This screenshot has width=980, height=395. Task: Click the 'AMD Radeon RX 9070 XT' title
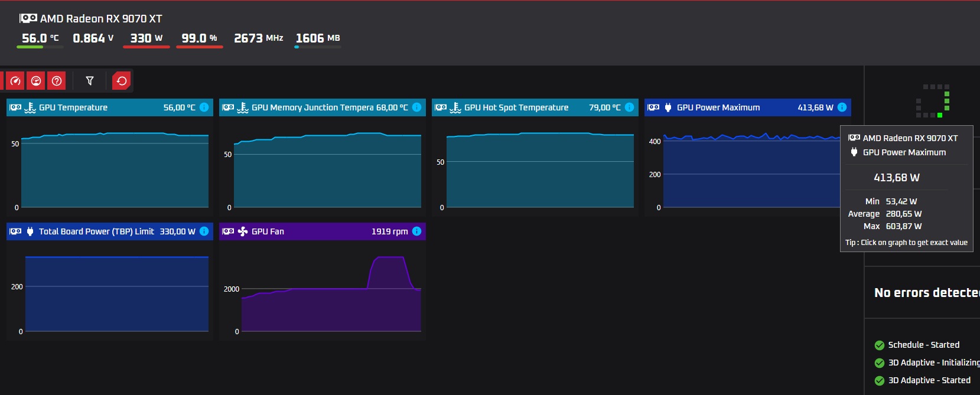click(101, 19)
